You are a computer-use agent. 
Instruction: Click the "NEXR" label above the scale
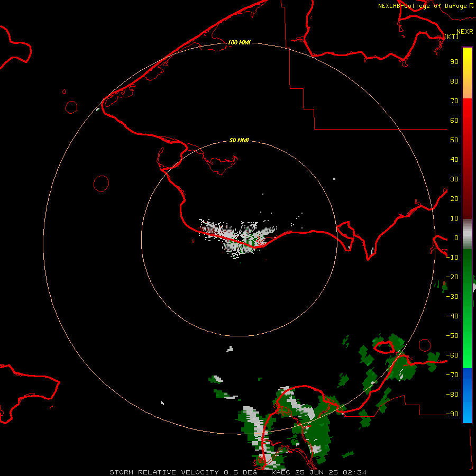coord(465,32)
